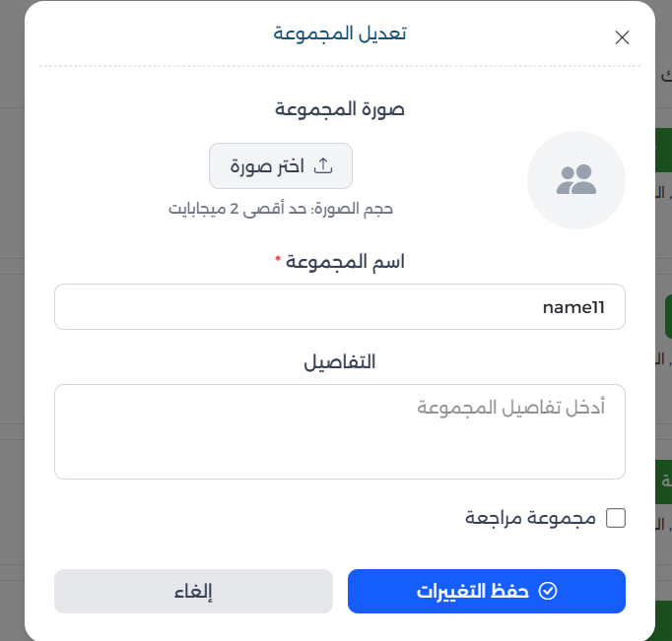672x641 pixels.
Task: Click the group avatar placeholder
Action: tap(576, 180)
